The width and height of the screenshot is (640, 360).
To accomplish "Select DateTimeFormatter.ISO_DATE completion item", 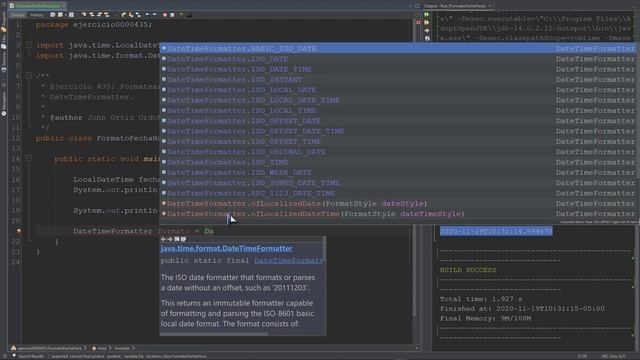I will point(398,59).
